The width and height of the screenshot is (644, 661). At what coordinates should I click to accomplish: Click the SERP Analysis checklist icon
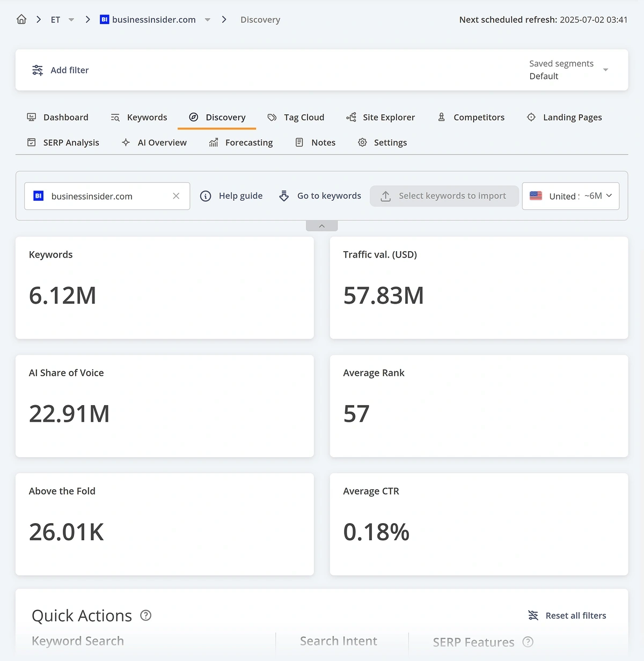point(32,142)
